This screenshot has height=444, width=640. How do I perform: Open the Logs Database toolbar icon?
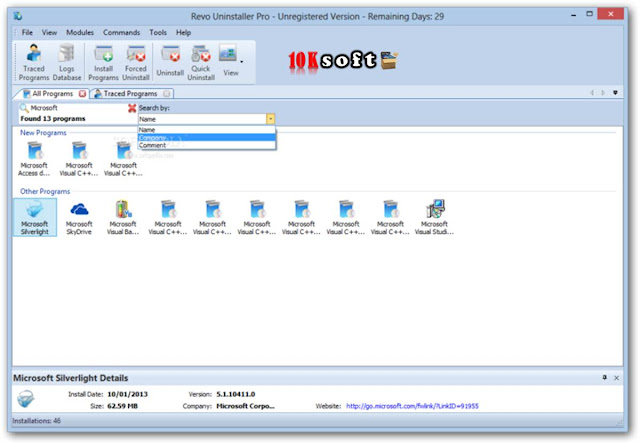[67, 62]
